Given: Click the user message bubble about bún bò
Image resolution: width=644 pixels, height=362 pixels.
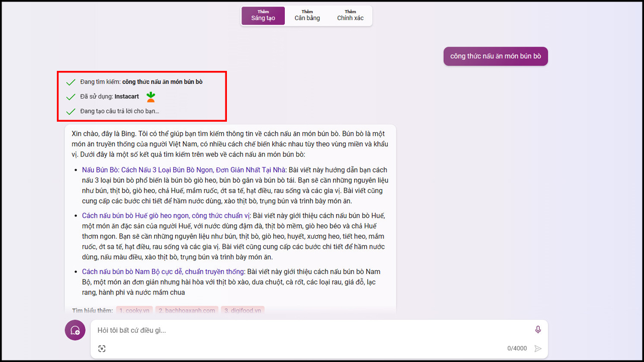Looking at the screenshot, I should tap(495, 56).
